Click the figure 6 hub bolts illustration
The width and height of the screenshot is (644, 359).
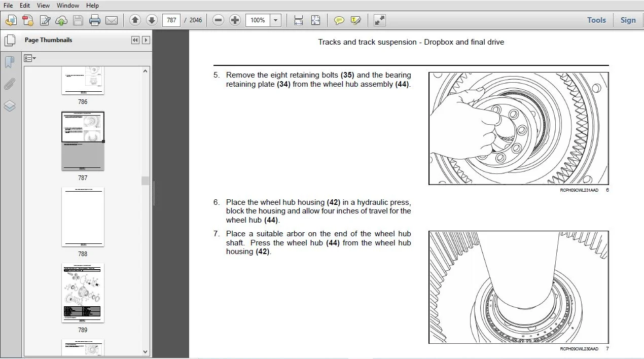click(518, 128)
